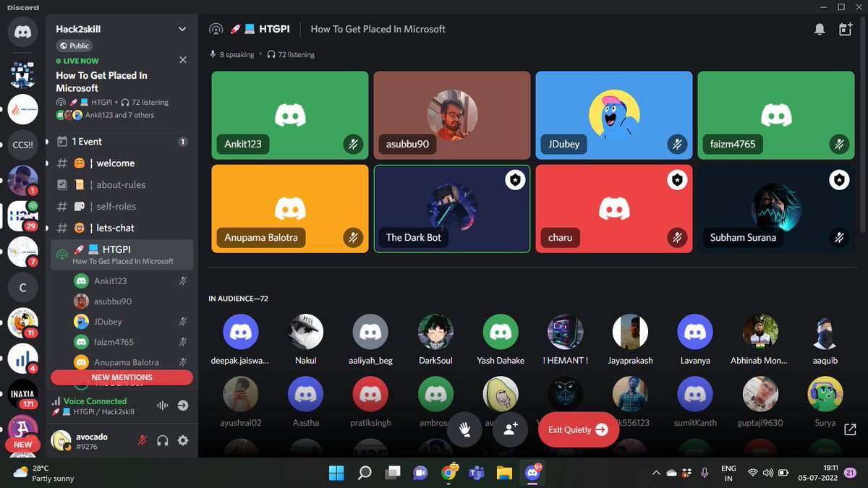Open Nakul audience member avatar
The height and width of the screenshot is (488, 868).
click(x=305, y=332)
